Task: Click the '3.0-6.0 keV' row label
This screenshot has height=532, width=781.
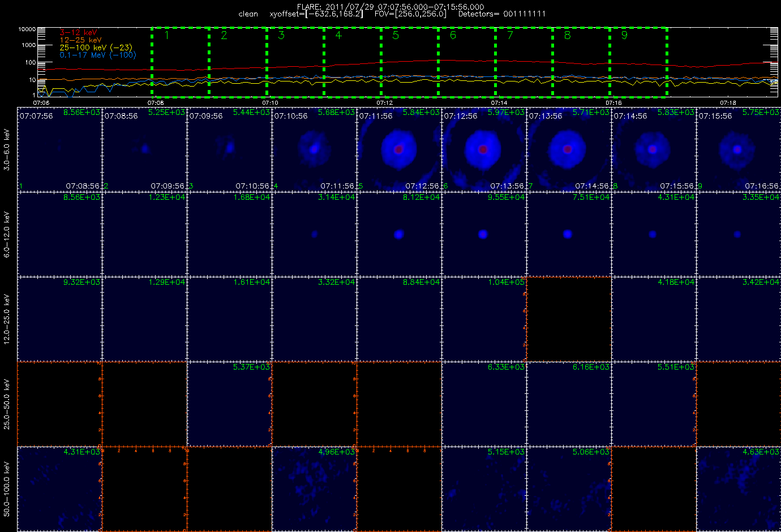Action: (7, 149)
